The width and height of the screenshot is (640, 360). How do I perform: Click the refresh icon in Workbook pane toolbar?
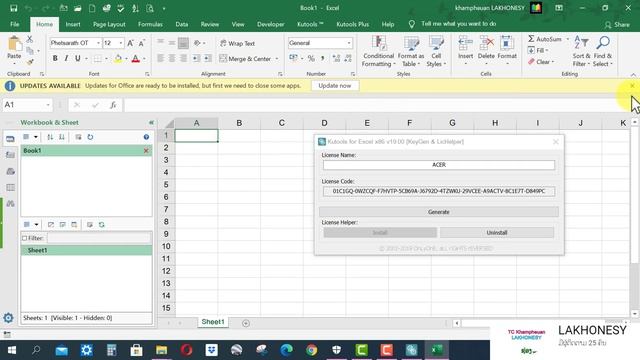click(90, 137)
